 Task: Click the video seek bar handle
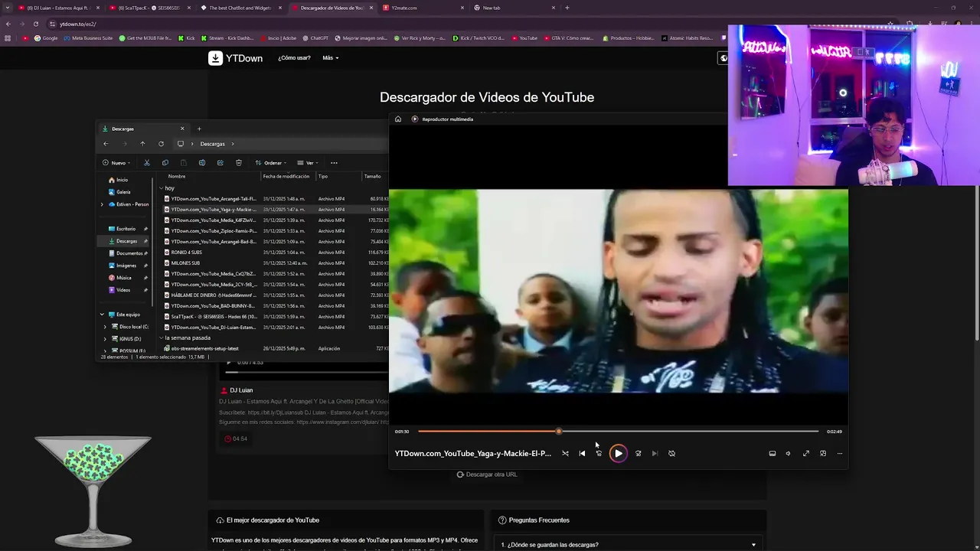[558, 432]
